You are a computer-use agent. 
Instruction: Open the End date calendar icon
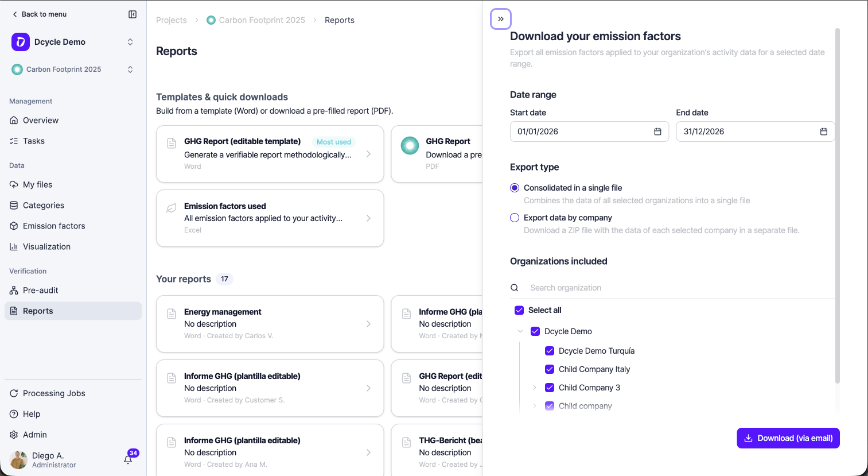tap(823, 131)
